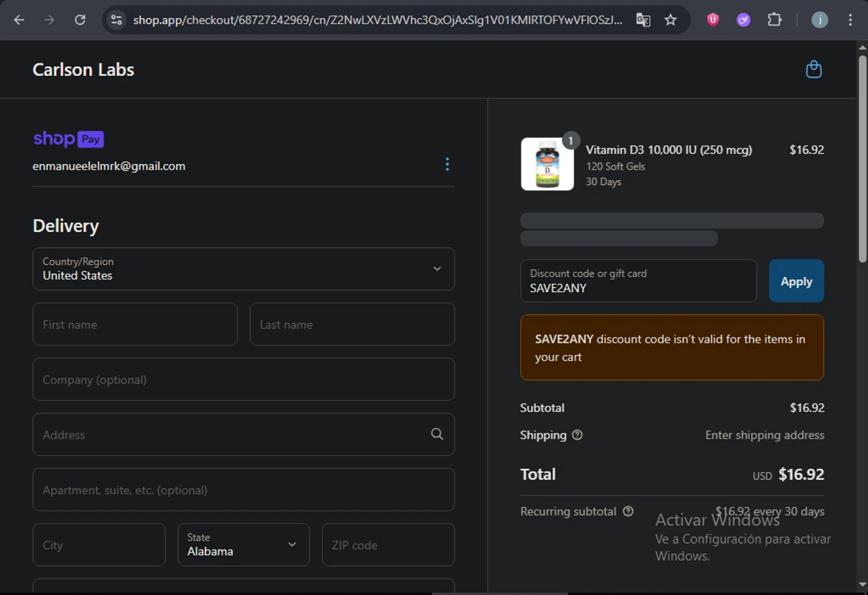Click the scrollbar up arrow

[x=862, y=47]
